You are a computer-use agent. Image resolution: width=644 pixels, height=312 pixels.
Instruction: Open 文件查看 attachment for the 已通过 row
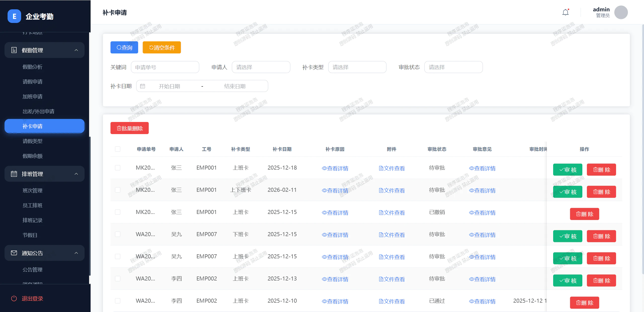click(392, 301)
